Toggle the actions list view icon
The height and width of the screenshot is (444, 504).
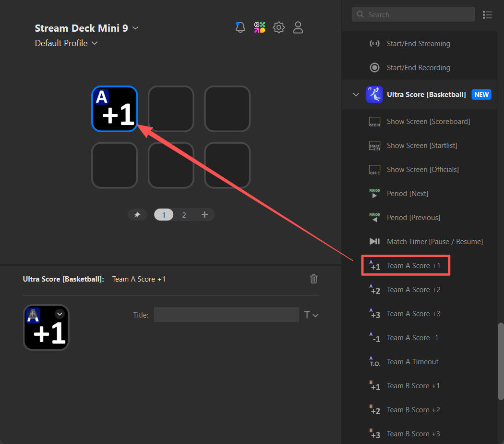pyautogui.click(x=488, y=14)
